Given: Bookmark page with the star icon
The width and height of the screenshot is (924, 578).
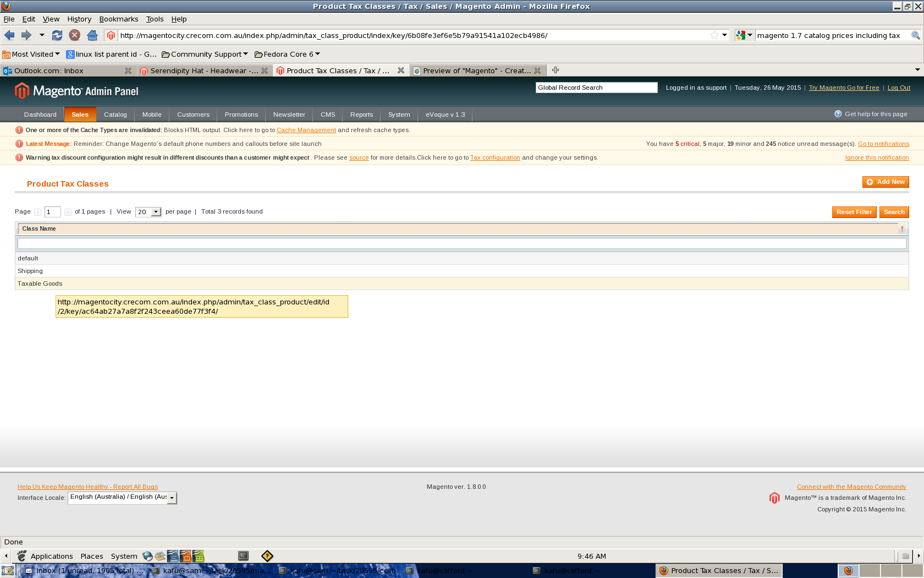Looking at the screenshot, I should [x=714, y=35].
